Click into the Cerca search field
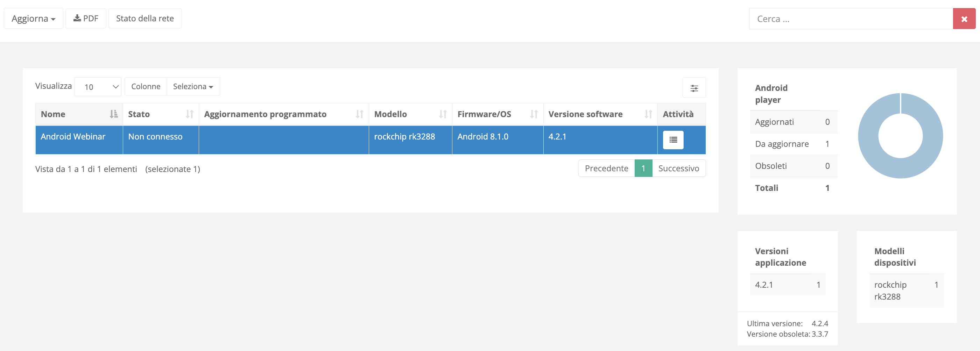 coord(851,19)
